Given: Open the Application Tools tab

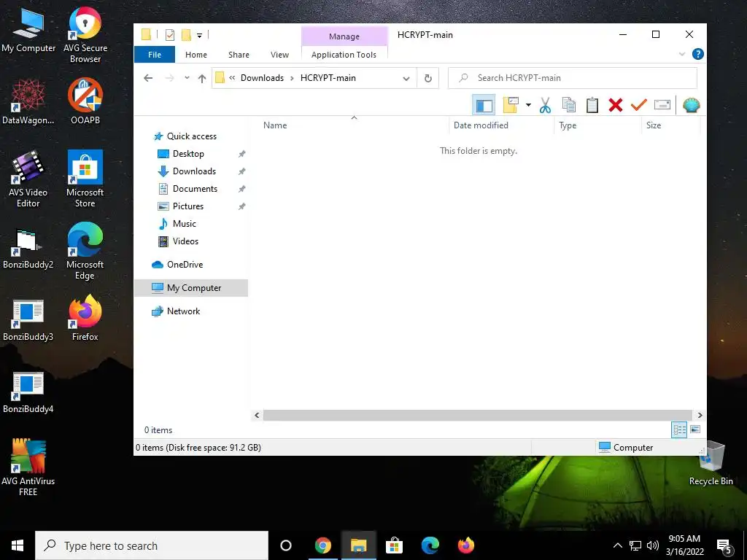Looking at the screenshot, I should coord(344,55).
